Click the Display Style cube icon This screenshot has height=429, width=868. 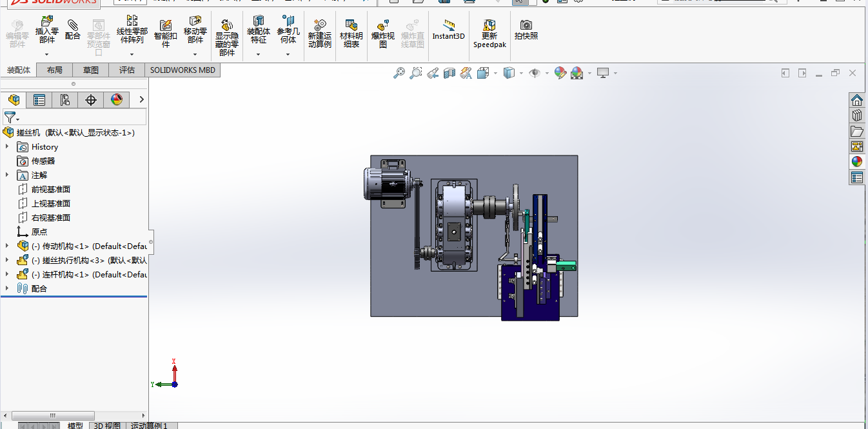pos(509,73)
